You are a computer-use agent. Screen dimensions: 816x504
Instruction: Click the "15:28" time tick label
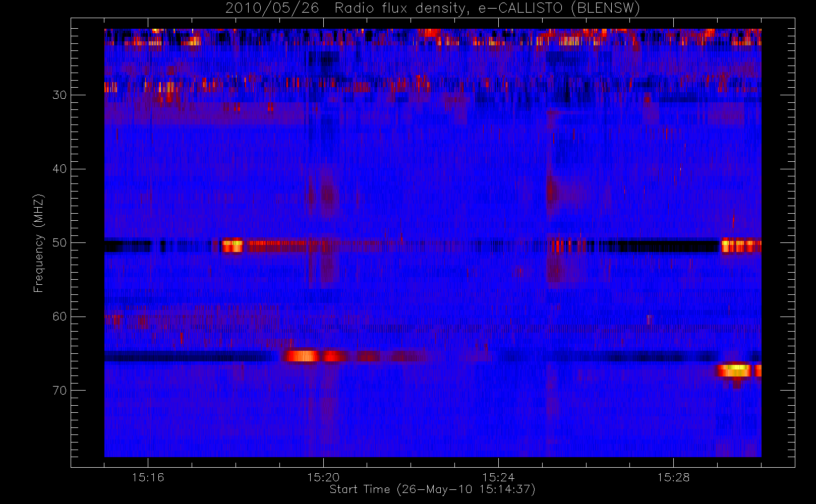click(x=673, y=477)
